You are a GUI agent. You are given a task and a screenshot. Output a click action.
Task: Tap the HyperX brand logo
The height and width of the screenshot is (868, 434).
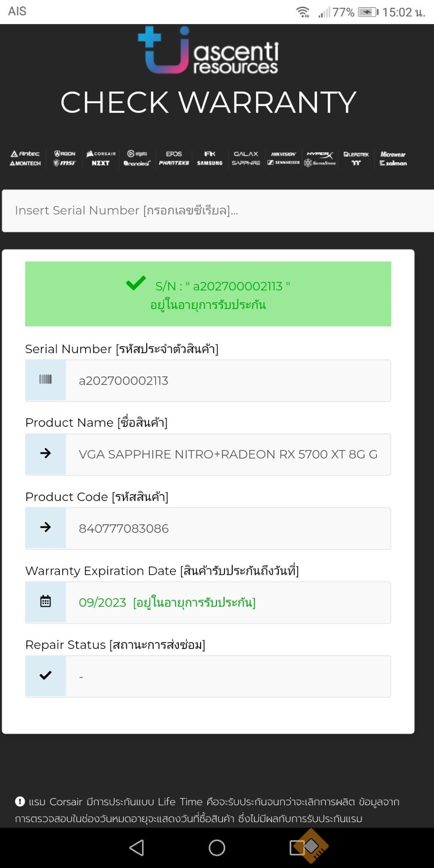coord(320,154)
